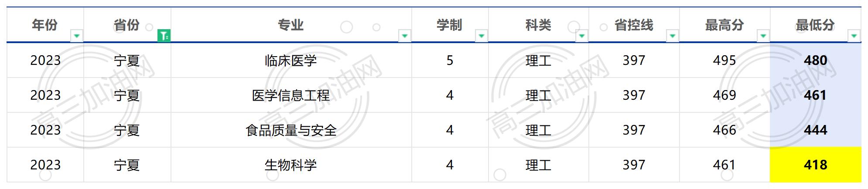This screenshot has width=868, height=189.
Task: Click the yellow highlighted 418 cell
Action: tap(816, 165)
